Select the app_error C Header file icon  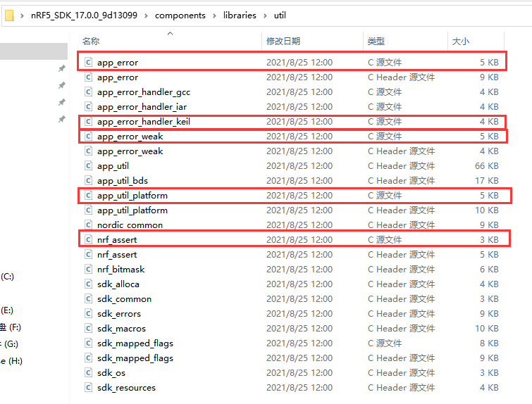coord(88,77)
